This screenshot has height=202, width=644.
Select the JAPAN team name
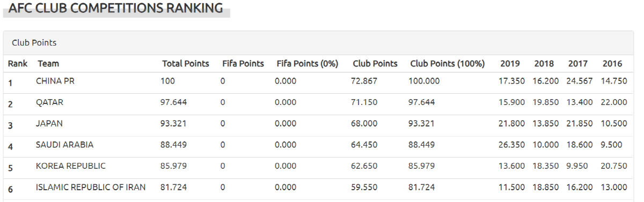(49, 123)
